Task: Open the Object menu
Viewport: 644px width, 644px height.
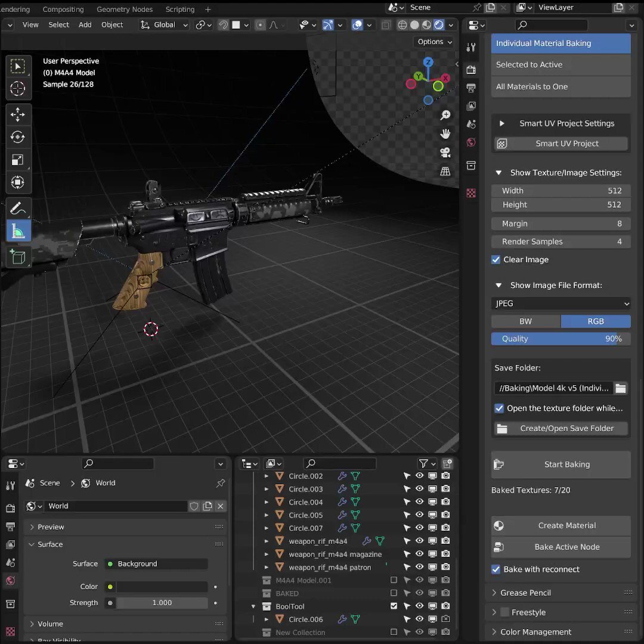Action: click(112, 24)
